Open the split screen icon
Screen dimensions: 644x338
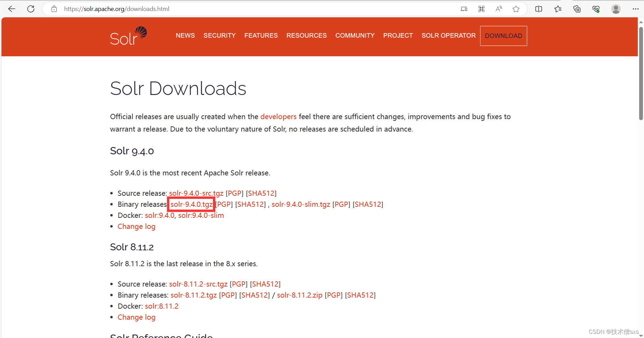[x=539, y=9]
